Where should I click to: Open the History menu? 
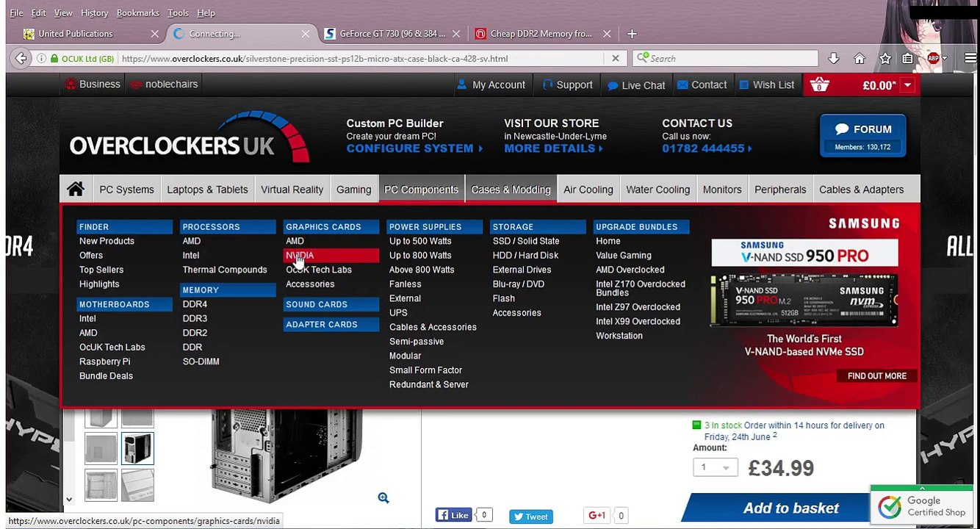94,13
